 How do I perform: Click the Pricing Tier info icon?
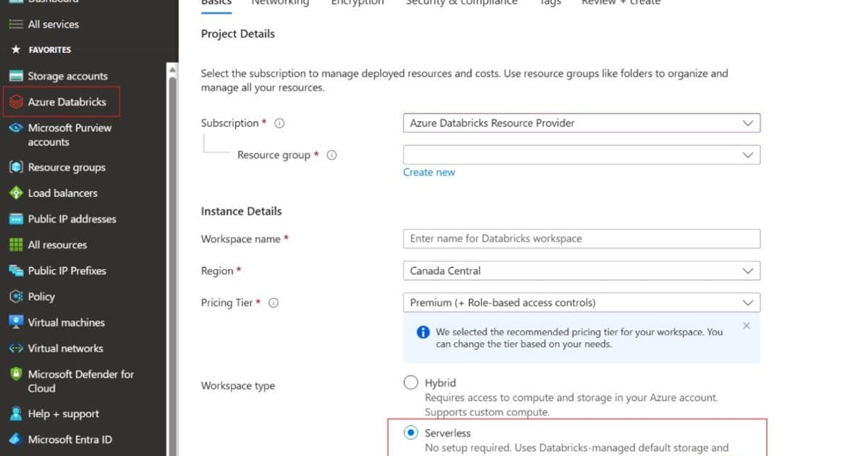pos(273,303)
